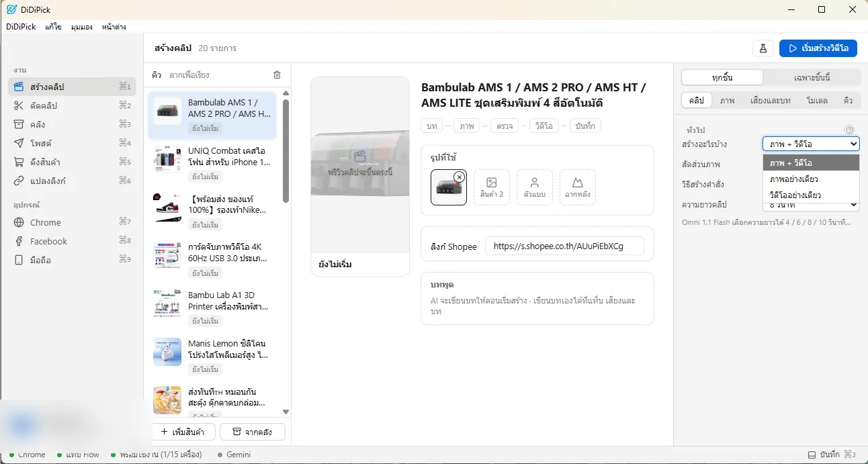Open the แปลงลิงก์ link sidebar item

(72, 181)
